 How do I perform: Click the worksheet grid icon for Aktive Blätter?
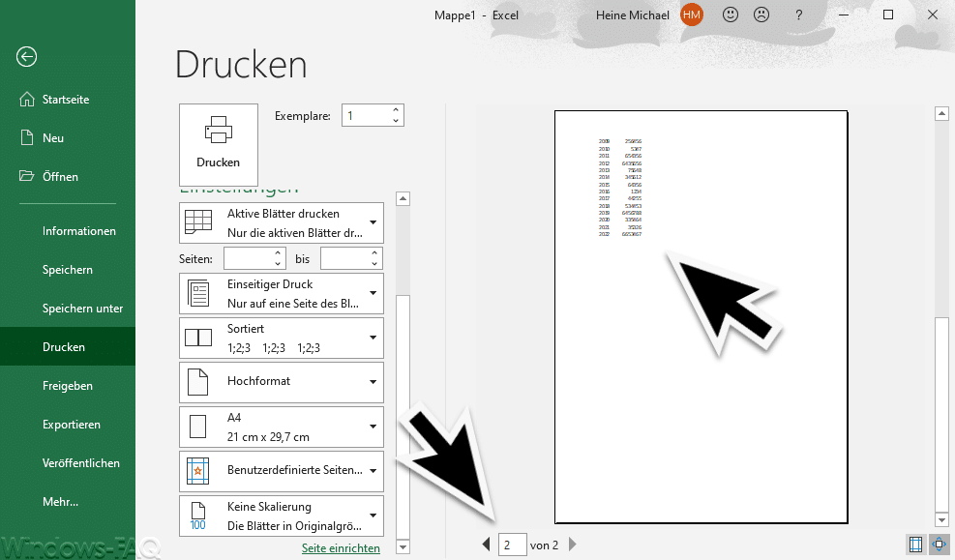pyautogui.click(x=198, y=222)
